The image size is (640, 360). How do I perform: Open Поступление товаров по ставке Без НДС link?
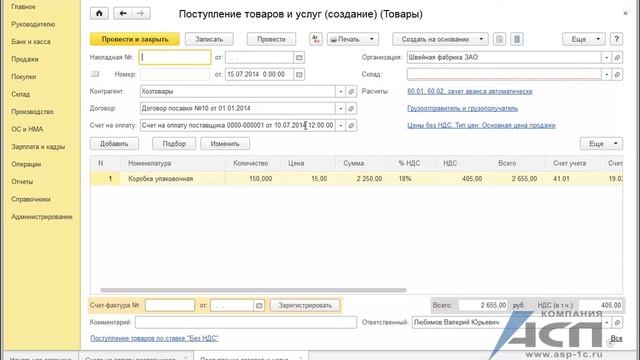coord(154,338)
